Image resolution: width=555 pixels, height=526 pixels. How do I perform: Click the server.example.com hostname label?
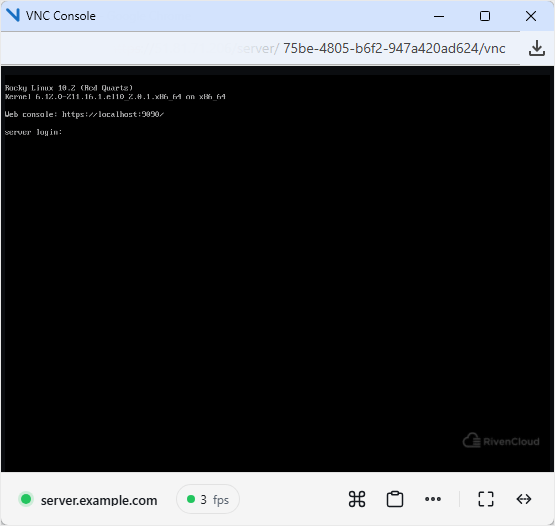click(99, 500)
